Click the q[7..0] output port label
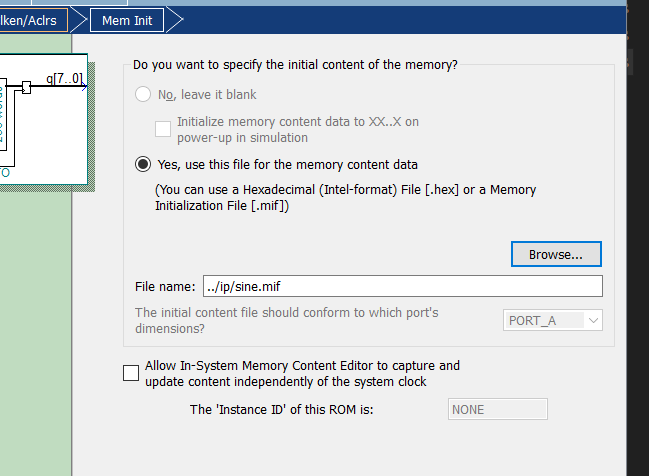Image resolution: width=649 pixels, height=476 pixels. (x=64, y=79)
